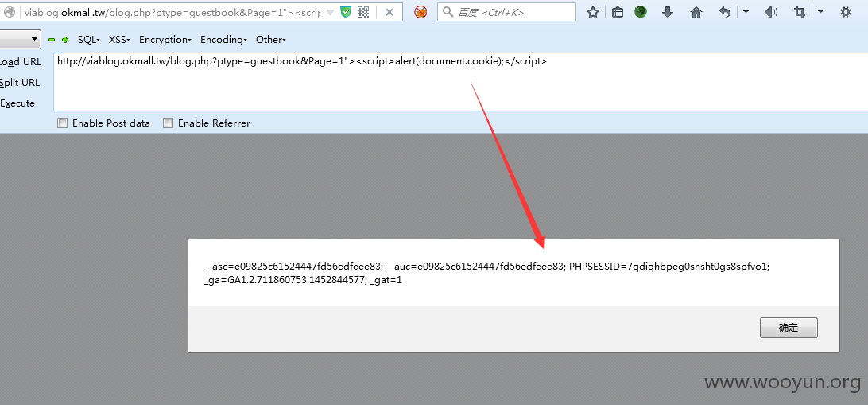Click the Baidu search magnifier icon

(448, 12)
